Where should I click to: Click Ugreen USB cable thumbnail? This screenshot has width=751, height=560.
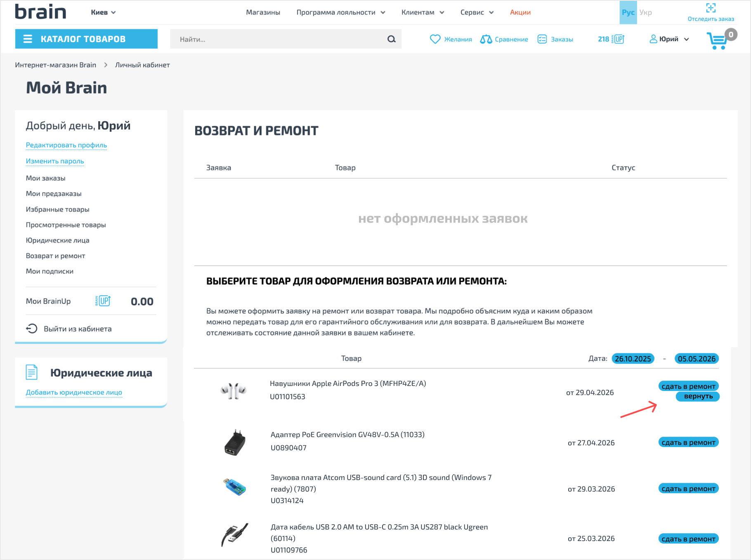[x=234, y=535]
